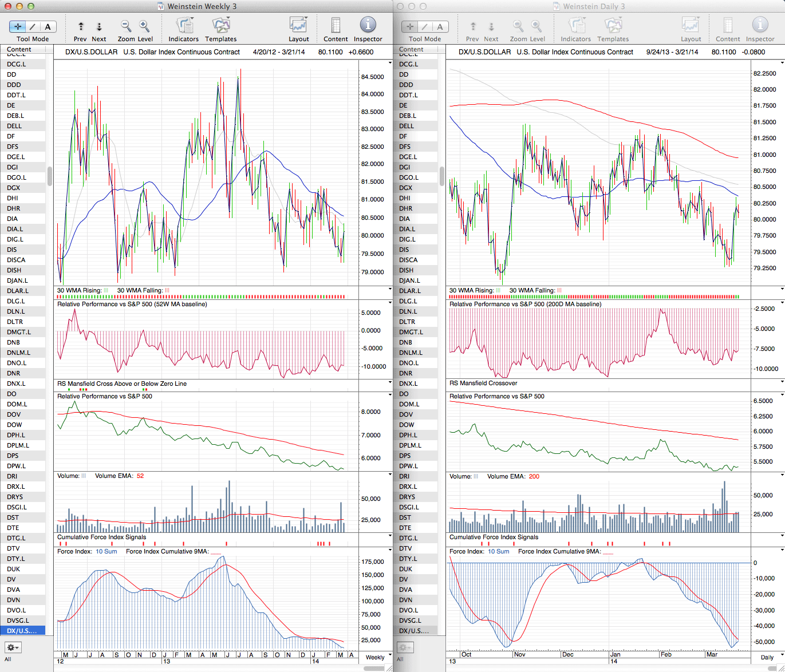Click Indicators button in Daily window toolbar
Screen dimensions: 785x672
576,26
